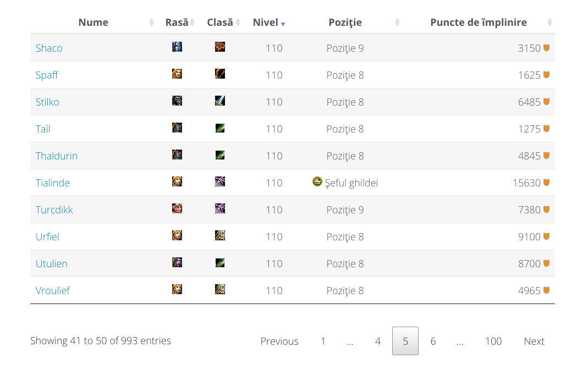Go to page 6
This screenshot has width=588, height=375.
tap(433, 341)
